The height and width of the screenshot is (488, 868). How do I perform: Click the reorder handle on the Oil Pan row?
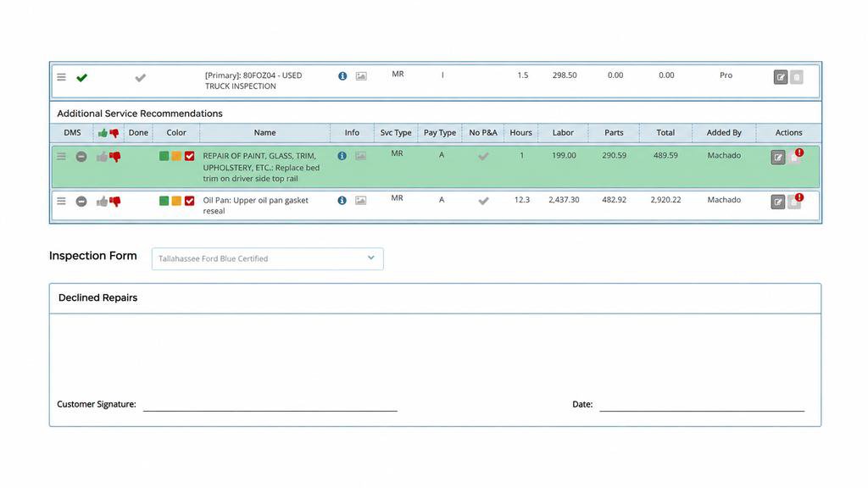pos(61,201)
